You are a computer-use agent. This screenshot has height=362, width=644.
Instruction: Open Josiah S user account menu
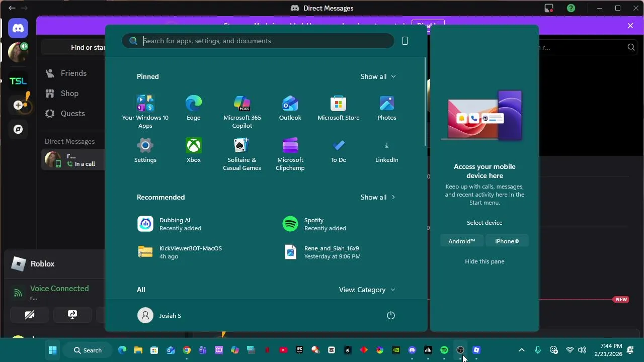[159, 315]
